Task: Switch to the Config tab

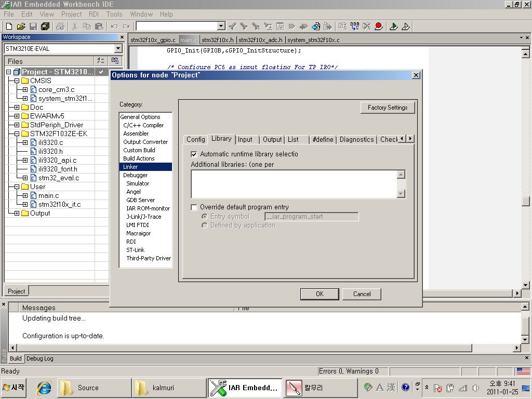Action: pyautogui.click(x=195, y=139)
